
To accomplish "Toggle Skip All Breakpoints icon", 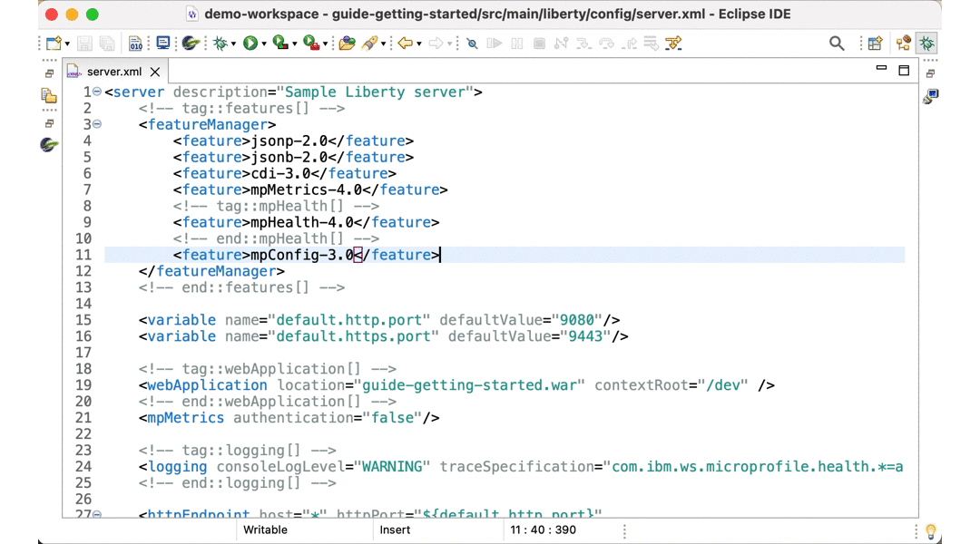I will [473, 44].
